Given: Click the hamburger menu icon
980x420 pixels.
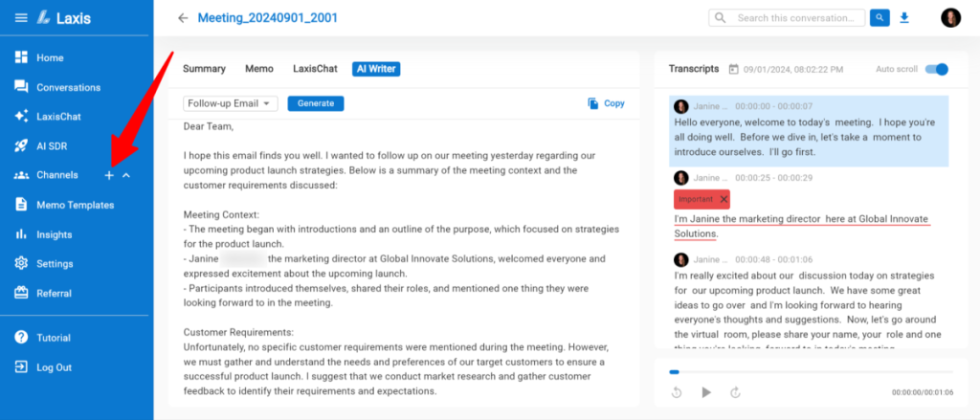Looking at the screenshot, I should [21, 18].
